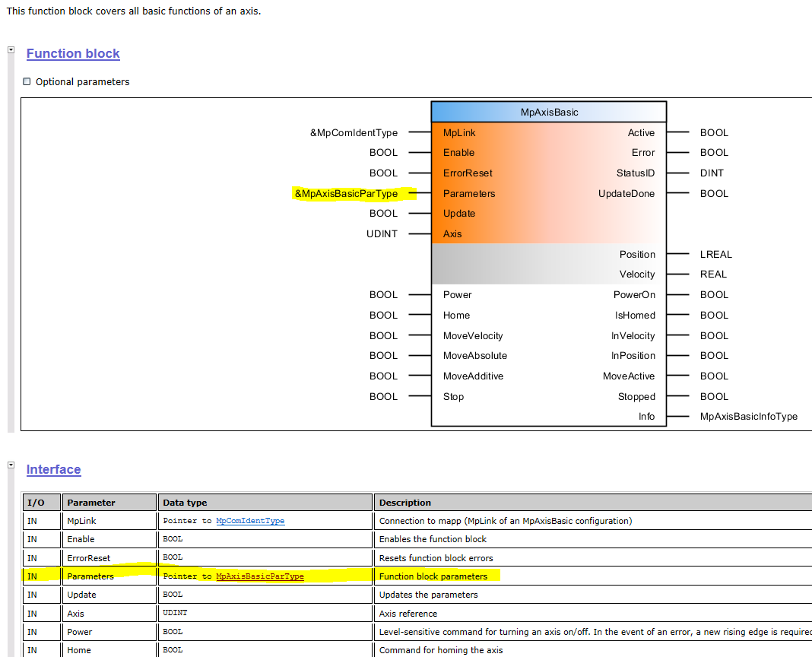Click the StatusID output in the diagram
812x657 pixels.
click(636, 173)
